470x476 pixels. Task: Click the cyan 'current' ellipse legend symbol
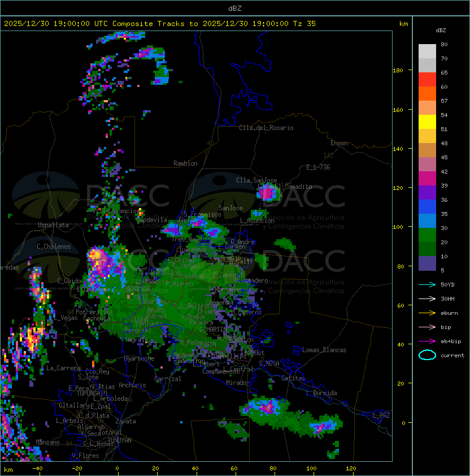[427, 355]
